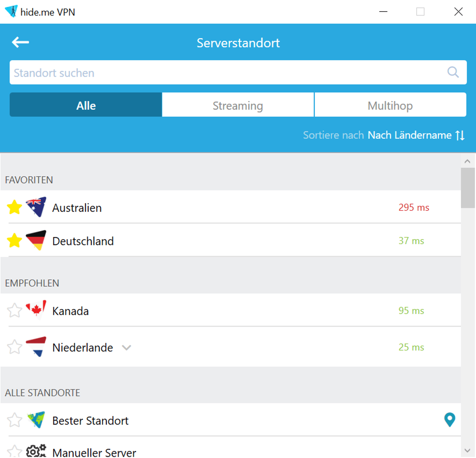Screen dimensions: 476x458
Task: Click the hide.me VPN logo in the title bar
Action: pos(12,12)
